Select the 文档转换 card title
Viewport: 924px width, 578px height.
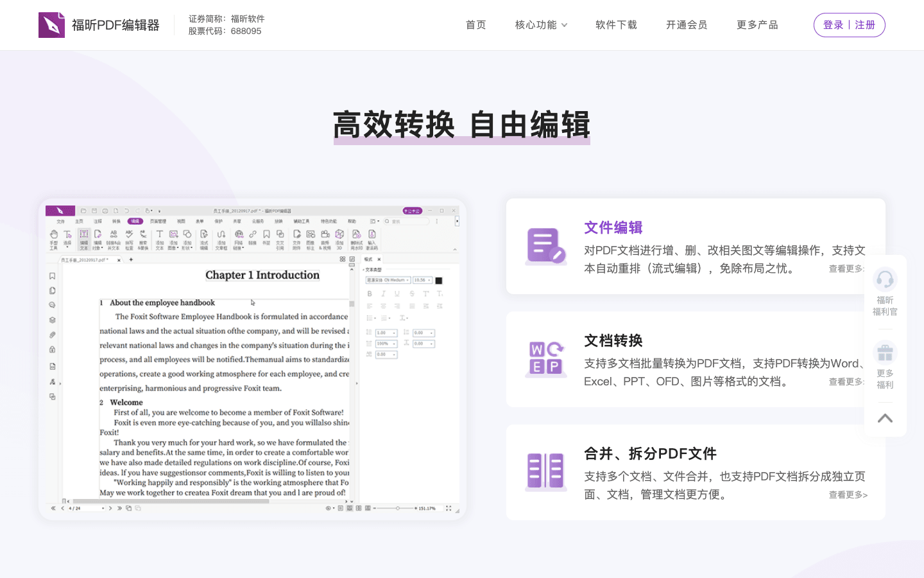tap(613, 340)
